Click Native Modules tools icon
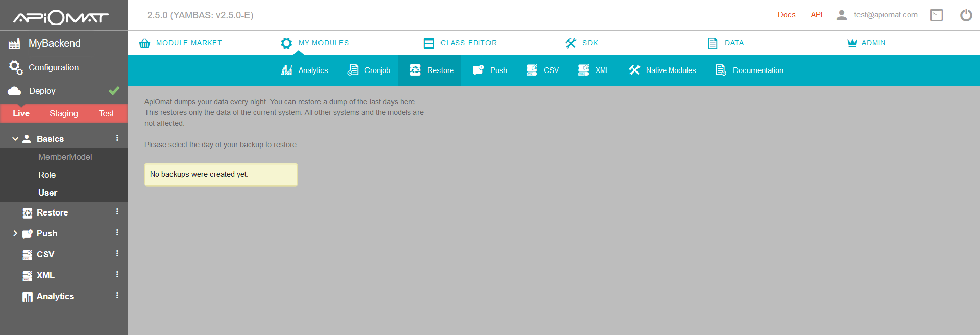This screenshot has width=980, height=335. 634,70
